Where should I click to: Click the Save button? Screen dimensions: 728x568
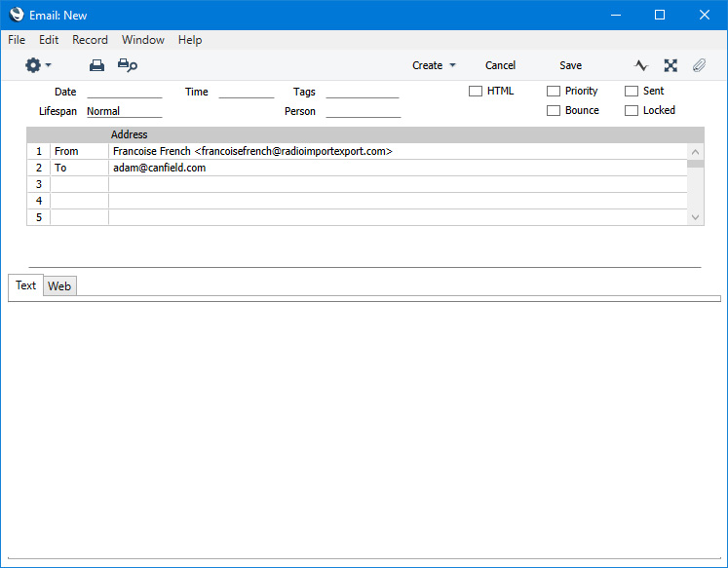click(x=570, y=65)
